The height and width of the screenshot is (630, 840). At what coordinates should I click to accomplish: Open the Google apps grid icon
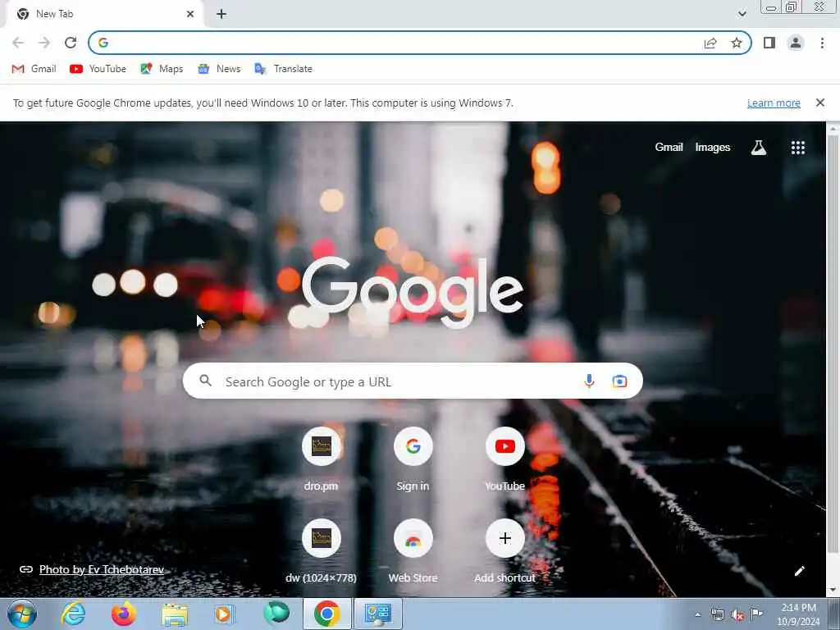pos(797,148)
